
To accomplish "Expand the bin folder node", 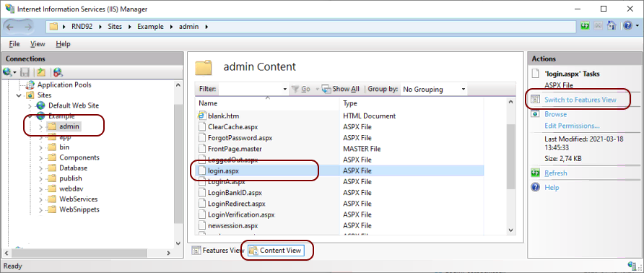I will [40, 147].
